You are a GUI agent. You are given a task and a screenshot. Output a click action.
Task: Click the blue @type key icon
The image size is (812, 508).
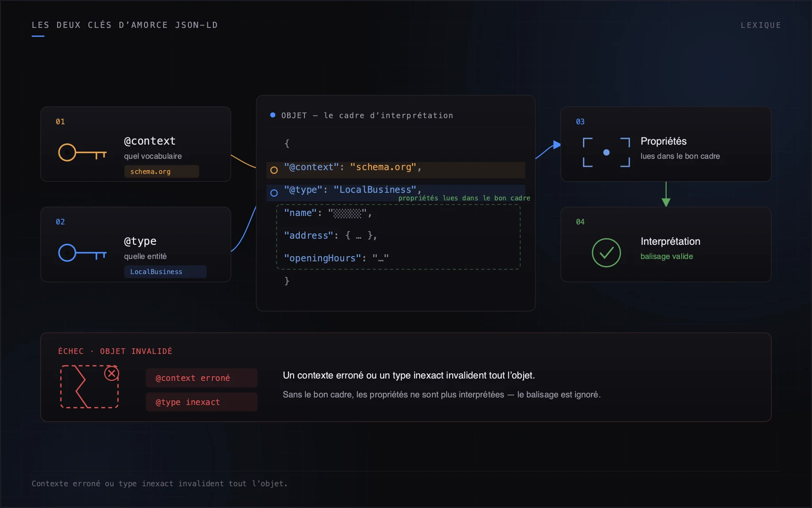tap(82, 252)
